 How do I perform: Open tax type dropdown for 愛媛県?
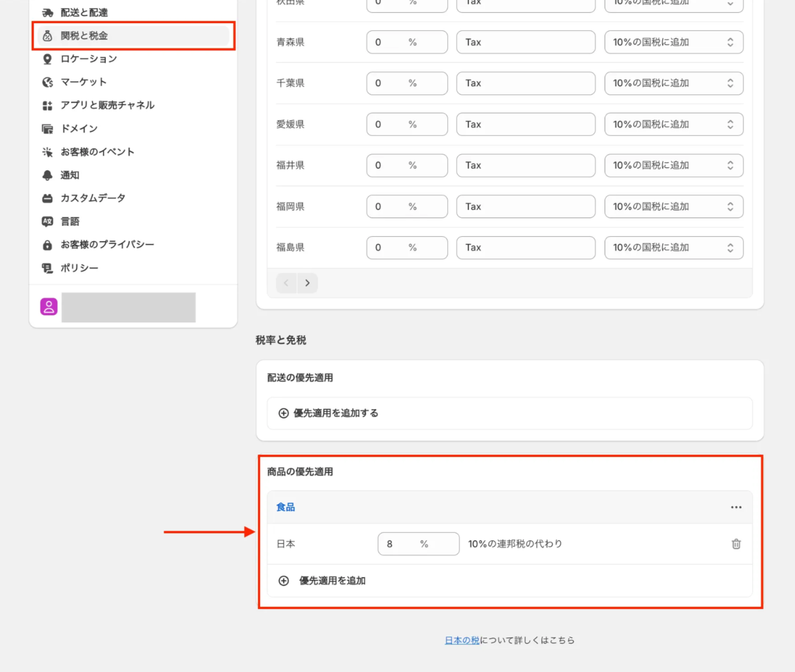click(x=674, y=125)
